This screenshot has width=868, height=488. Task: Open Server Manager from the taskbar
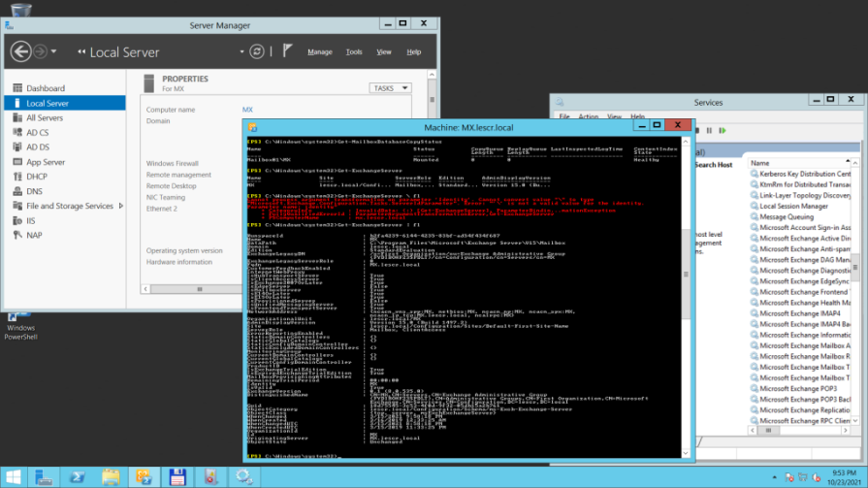pyautogui.click(x=44, y=477)
